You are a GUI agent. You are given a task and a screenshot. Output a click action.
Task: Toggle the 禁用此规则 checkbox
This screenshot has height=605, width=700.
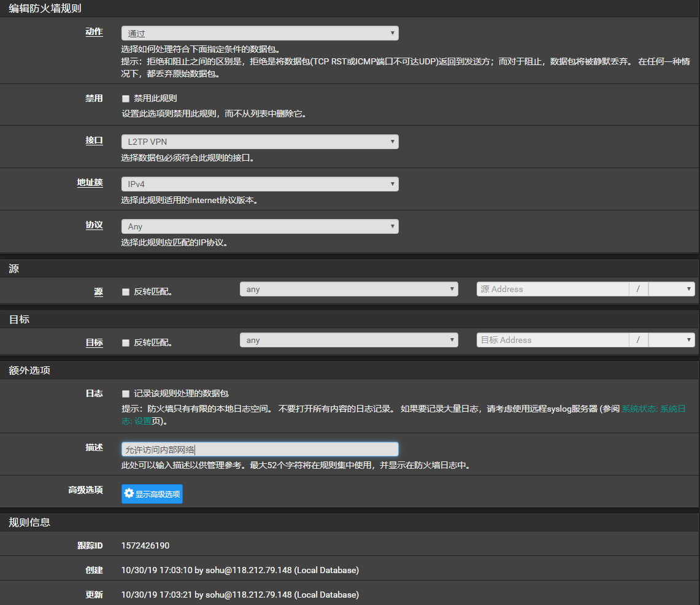click(x=126, y=99)
